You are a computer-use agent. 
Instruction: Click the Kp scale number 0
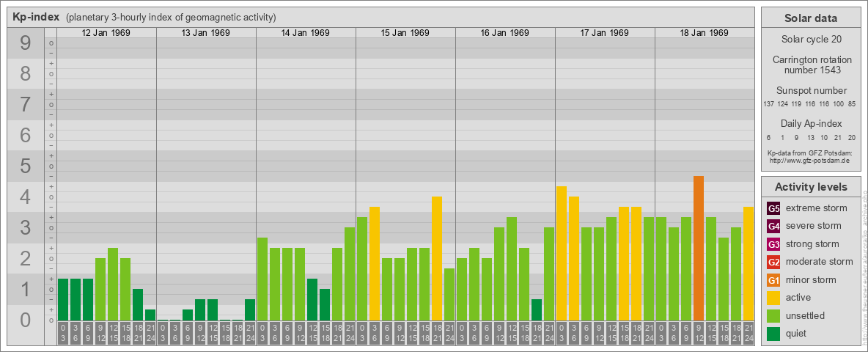pyautogui.click(x=25, y=320)
